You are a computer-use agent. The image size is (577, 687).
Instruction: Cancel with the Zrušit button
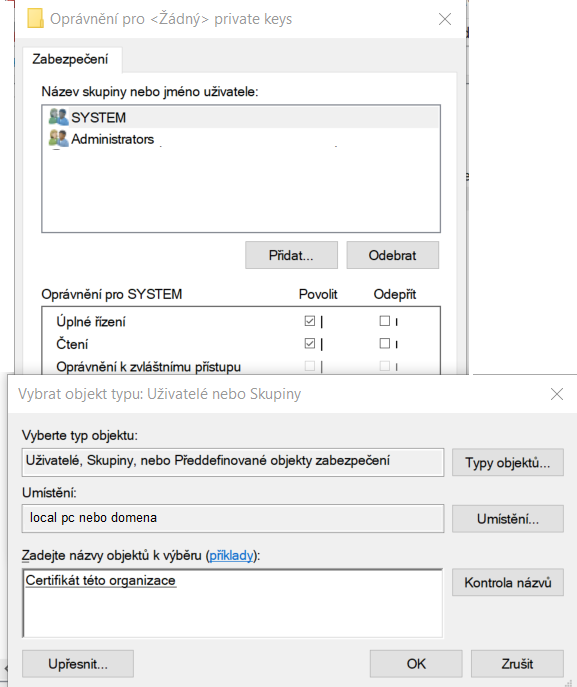[x=517, y=664]
